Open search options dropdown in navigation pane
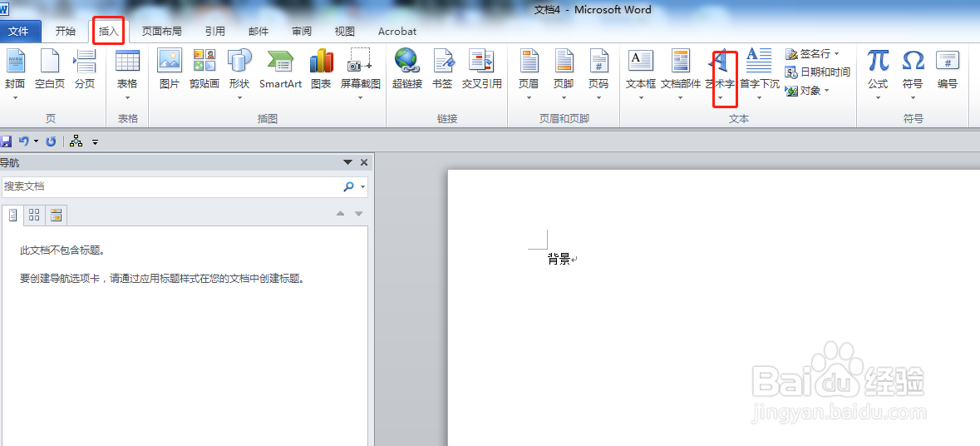Screen dimensions: 980x446 coord(362,186)
